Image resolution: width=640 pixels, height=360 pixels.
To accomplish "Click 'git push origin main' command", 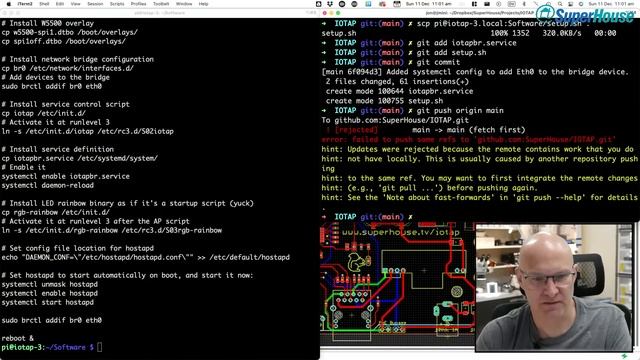I will point(460,111).
